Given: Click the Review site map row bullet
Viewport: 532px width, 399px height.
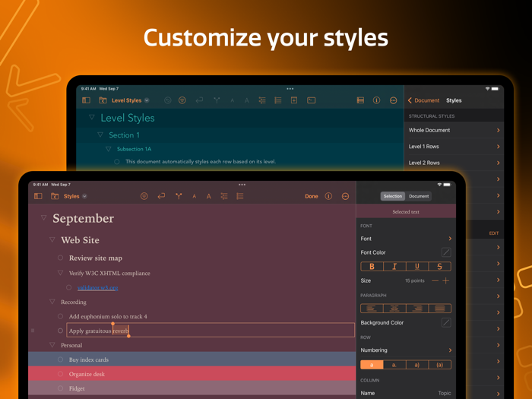Looking at the screenshot, I should (x=60, y=258).
